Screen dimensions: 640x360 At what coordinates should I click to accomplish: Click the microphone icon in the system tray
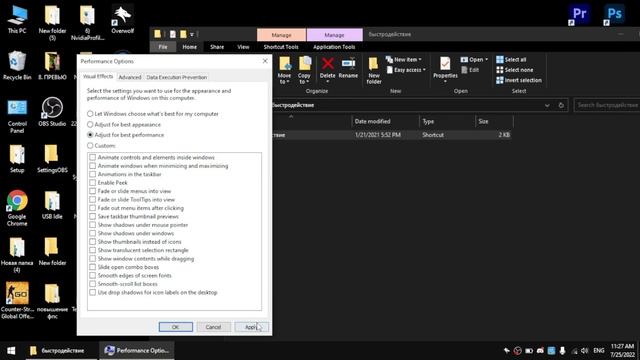pyautogui.click(x=562, y=351)
